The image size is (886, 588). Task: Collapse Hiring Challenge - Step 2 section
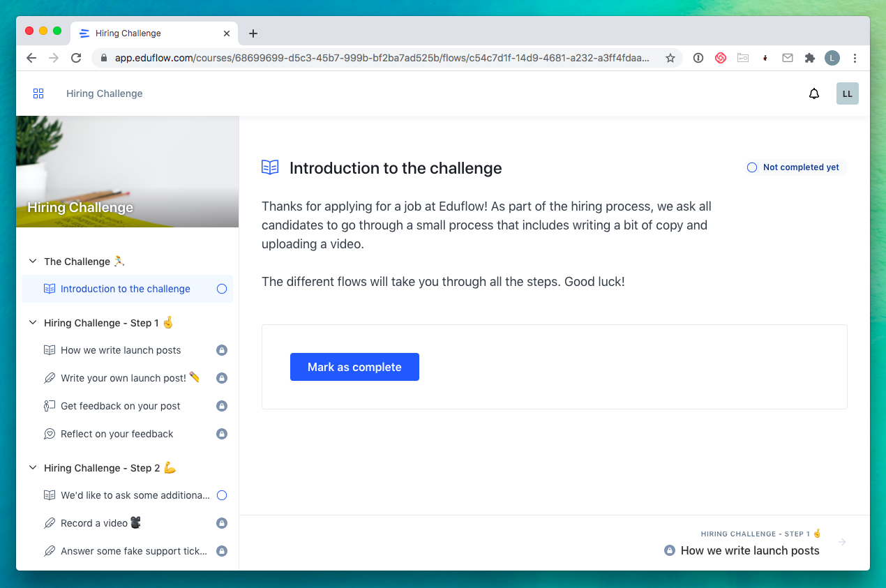[x=32, y=467]
